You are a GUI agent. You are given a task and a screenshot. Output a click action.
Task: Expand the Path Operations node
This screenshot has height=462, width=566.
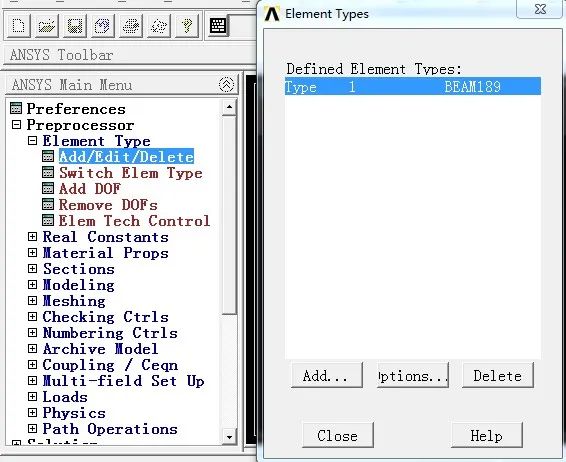tap(32, 428)
